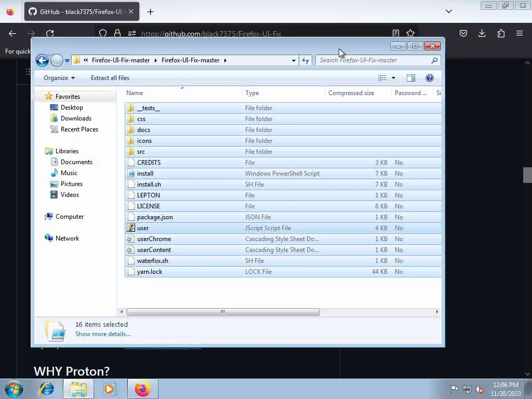Screen dimensions: 532x399
Task: Click the change view icon
Action: pyautogui.click(x=382, y=78)
